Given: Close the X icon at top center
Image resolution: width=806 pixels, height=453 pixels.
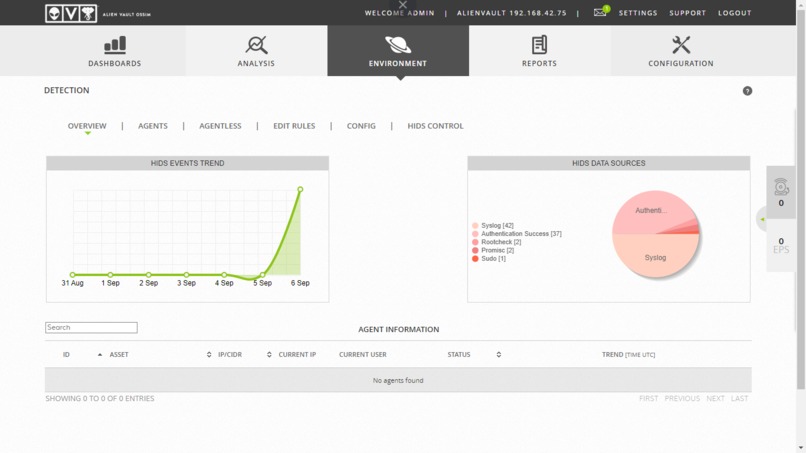Looking at the screenshot, I should pos(403,5).
